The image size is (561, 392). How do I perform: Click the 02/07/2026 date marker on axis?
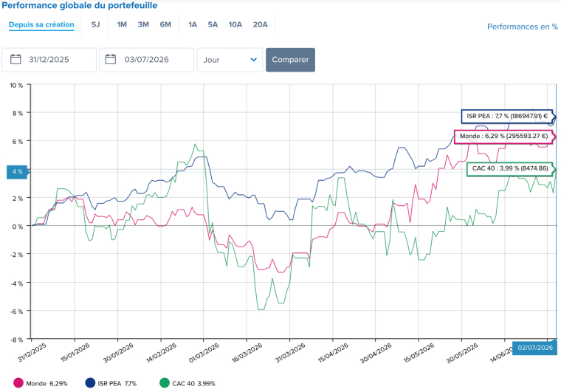click(535, 348)
